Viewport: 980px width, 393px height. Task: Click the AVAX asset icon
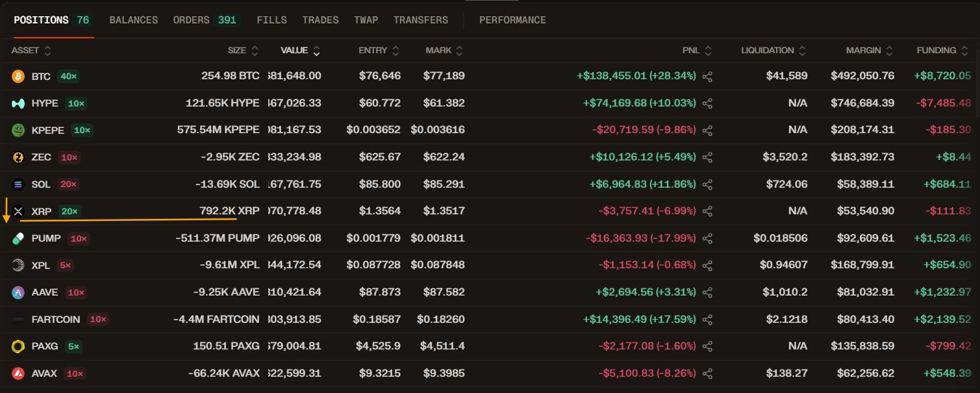18,374
